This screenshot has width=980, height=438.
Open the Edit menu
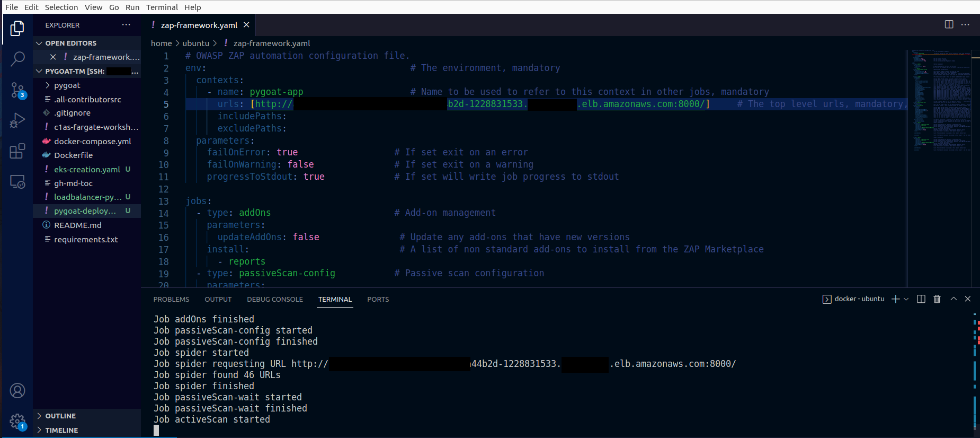click(x=31, y=7)
